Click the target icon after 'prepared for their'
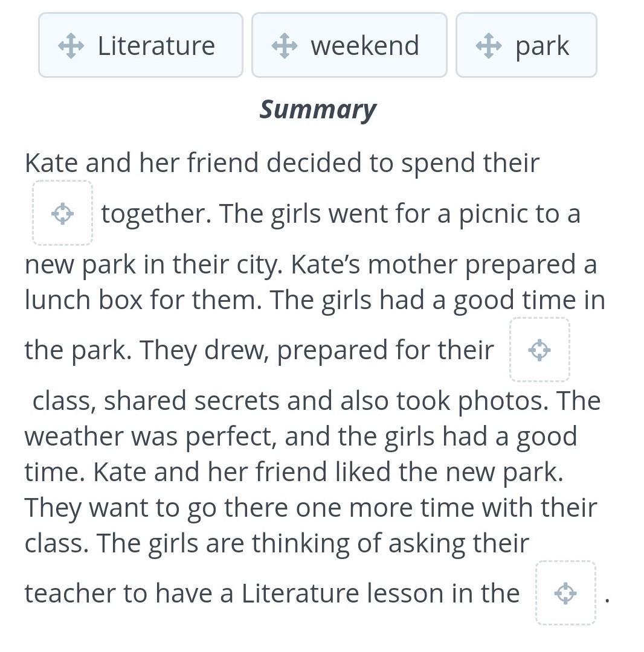This screenshot has height=652, width=644. (539, 350)
